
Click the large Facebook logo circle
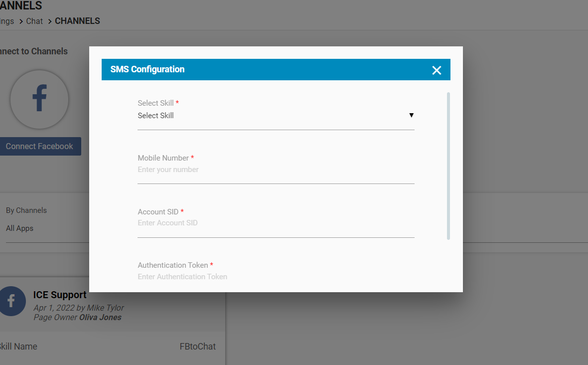[x=39, y=99]
